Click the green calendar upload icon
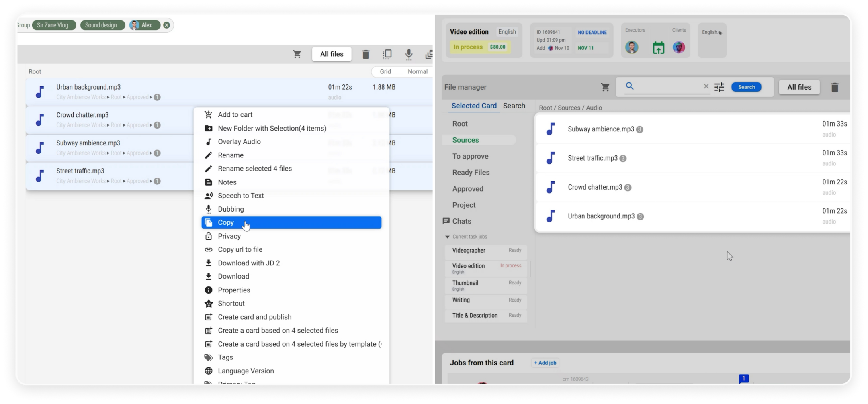The width and height of the screenshot is (868, 404). [x=658, y=48]
